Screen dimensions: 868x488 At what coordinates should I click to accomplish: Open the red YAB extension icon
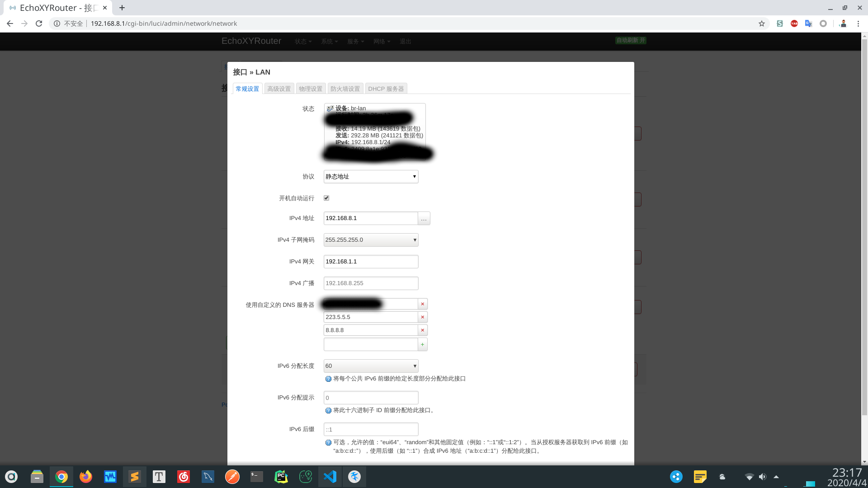[x=794, y=23]
